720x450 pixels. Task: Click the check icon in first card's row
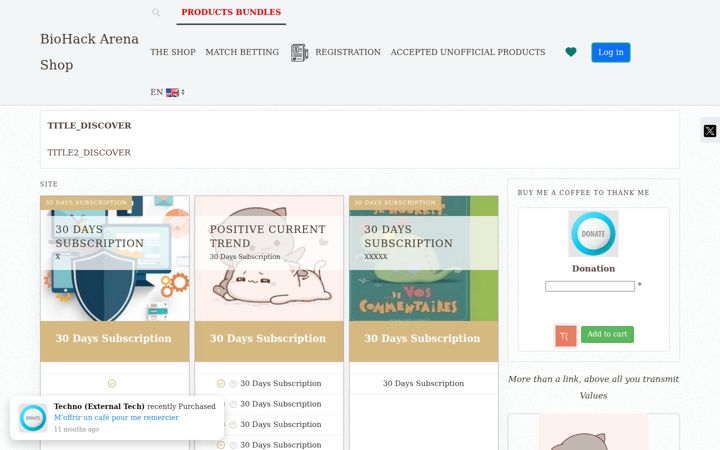pos(112,383)
